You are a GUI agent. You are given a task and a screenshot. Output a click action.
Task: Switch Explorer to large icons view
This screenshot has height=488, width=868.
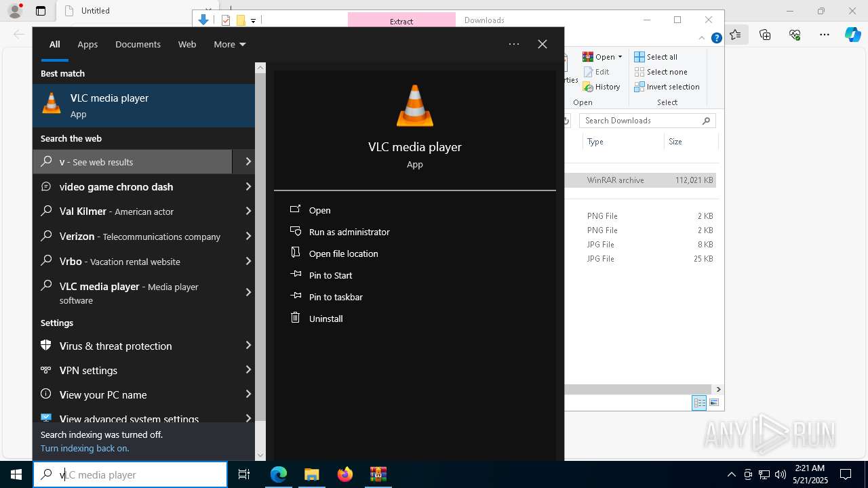(713, 403)
